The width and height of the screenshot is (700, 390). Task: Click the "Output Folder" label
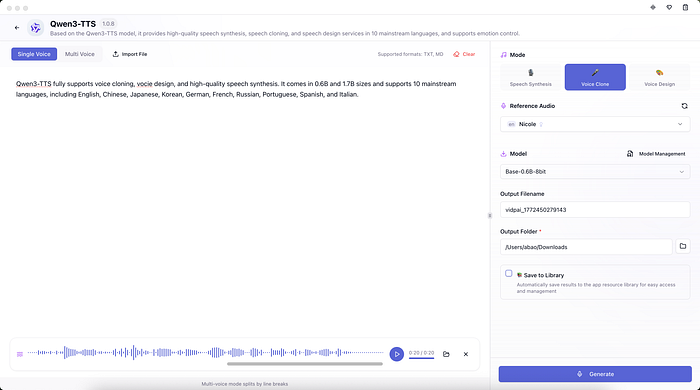518,232
